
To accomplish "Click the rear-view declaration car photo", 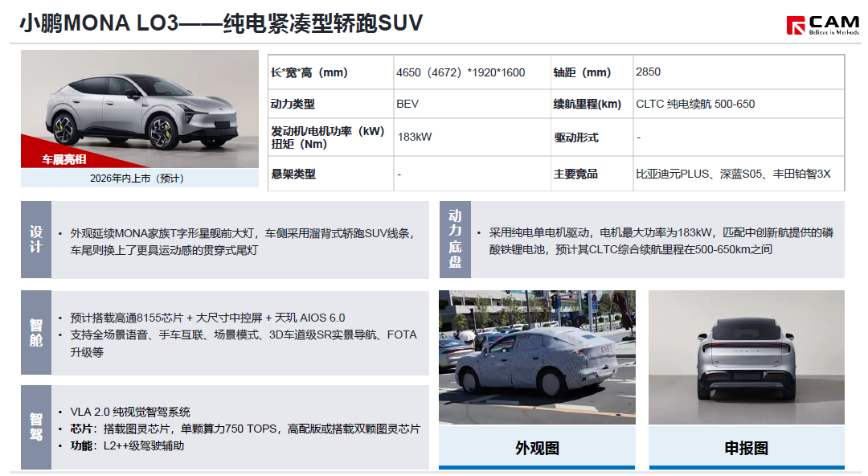I will click(x=746, y=358).
